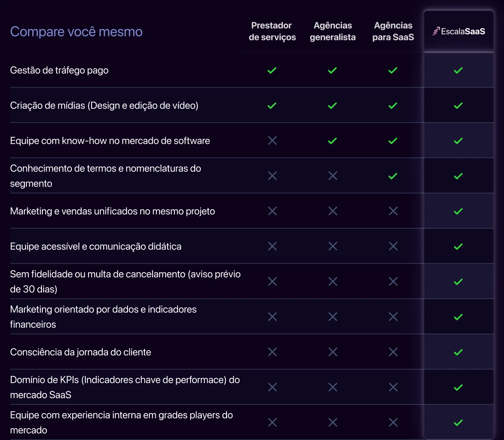
Task: Click Agências generalista checkmark for Criação de mídias
Action: tap(332, 106)
